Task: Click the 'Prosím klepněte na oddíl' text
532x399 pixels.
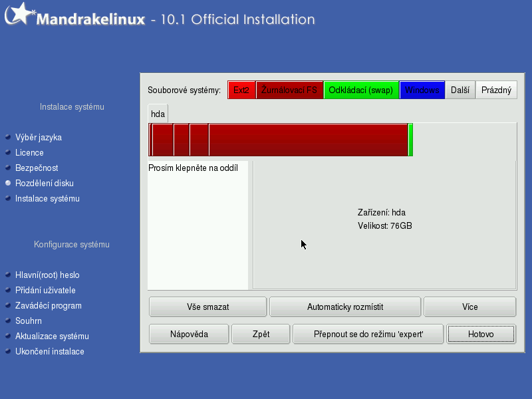Action: (x=193, y=168)
